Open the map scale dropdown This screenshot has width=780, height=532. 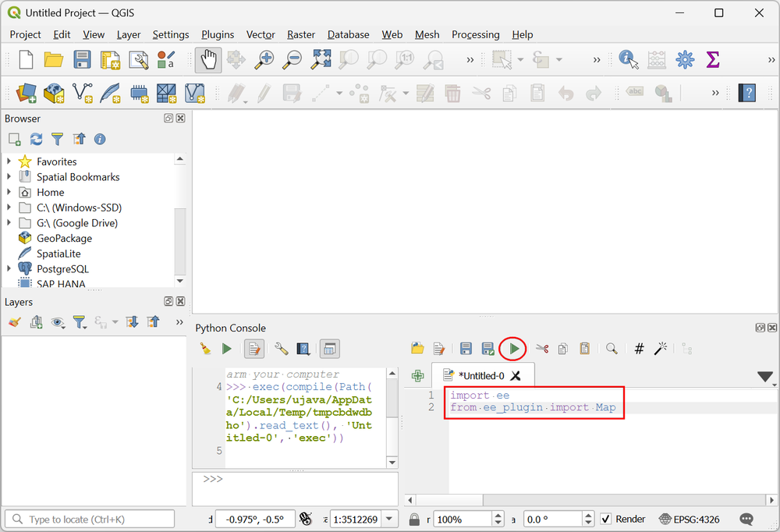click(x=389, y=519)
